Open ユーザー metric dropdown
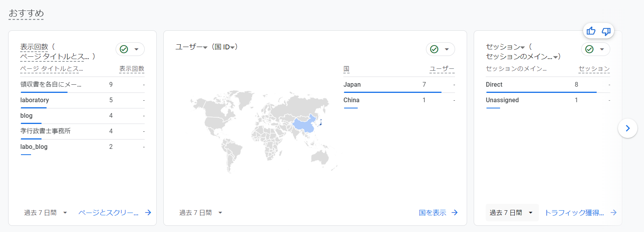This screenshot has width=644, height=232. click(192, 47)
